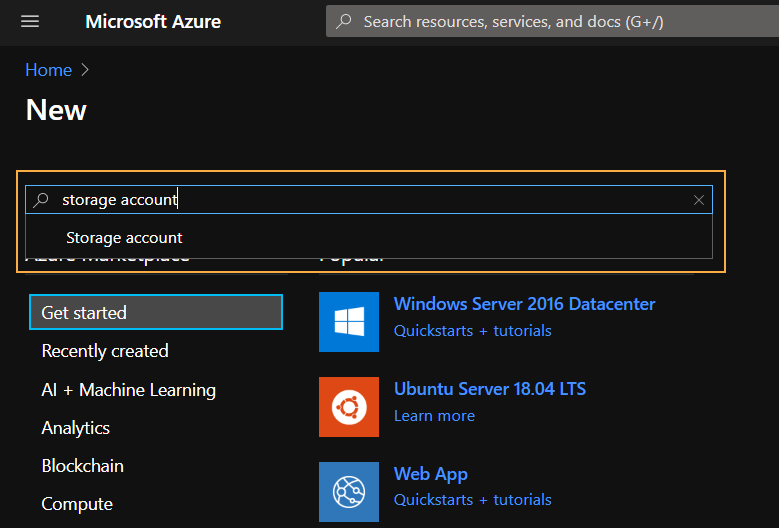
Task: Open the Analytics category
Action: [x=76, y=428]
